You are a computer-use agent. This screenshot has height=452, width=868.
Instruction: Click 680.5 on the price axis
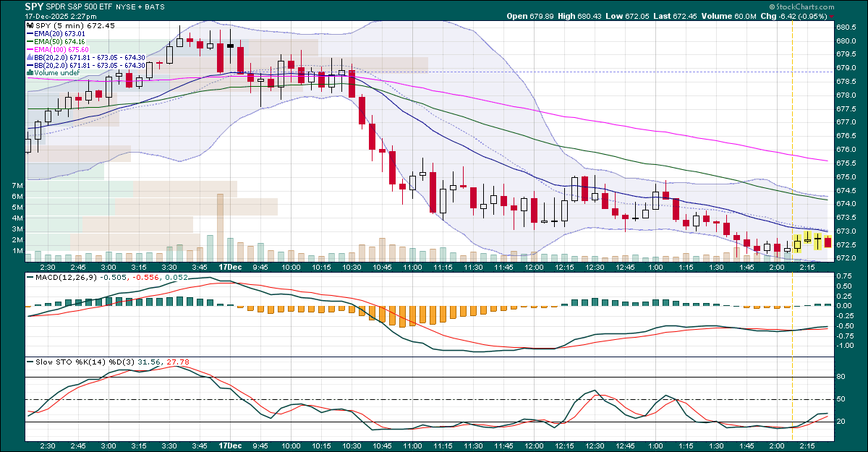pyautogui.click(x=846, y=27)
